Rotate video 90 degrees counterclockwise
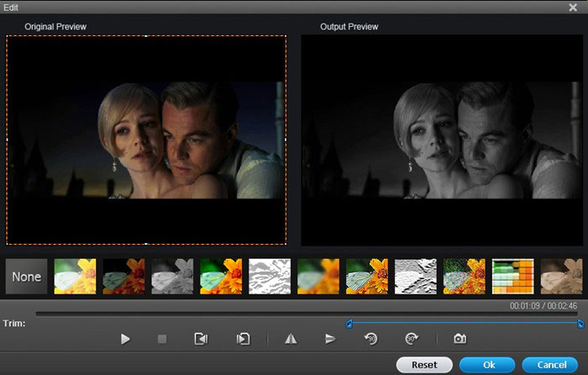 click(x=371, y=339)
